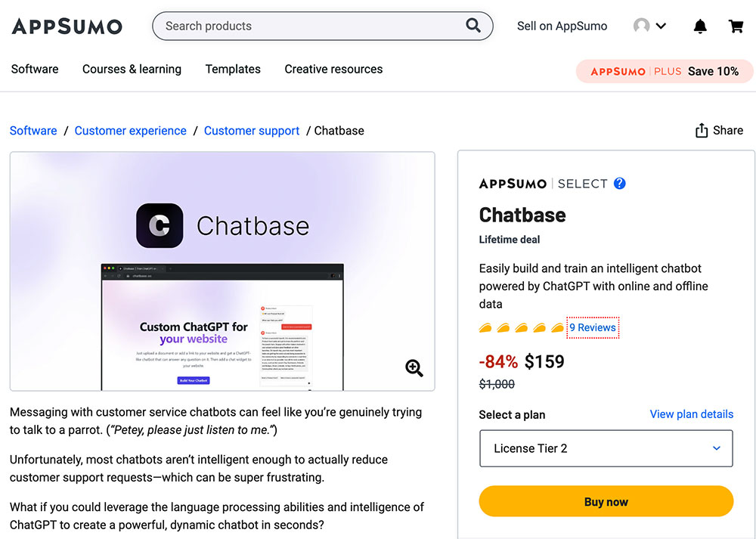756x539 pixels.
Task: Open the notifications bell
Action: click(x=700, y=26)
